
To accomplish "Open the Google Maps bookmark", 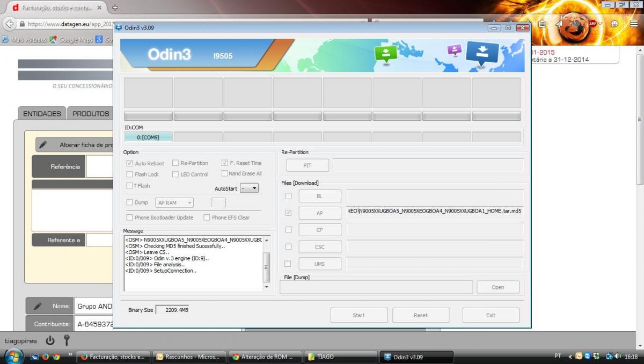I will point(71,40).
